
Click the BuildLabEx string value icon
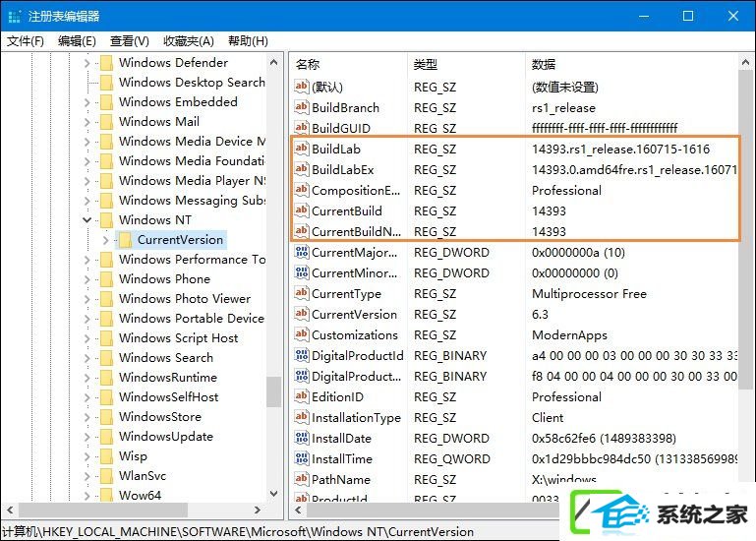click(302, 169)
